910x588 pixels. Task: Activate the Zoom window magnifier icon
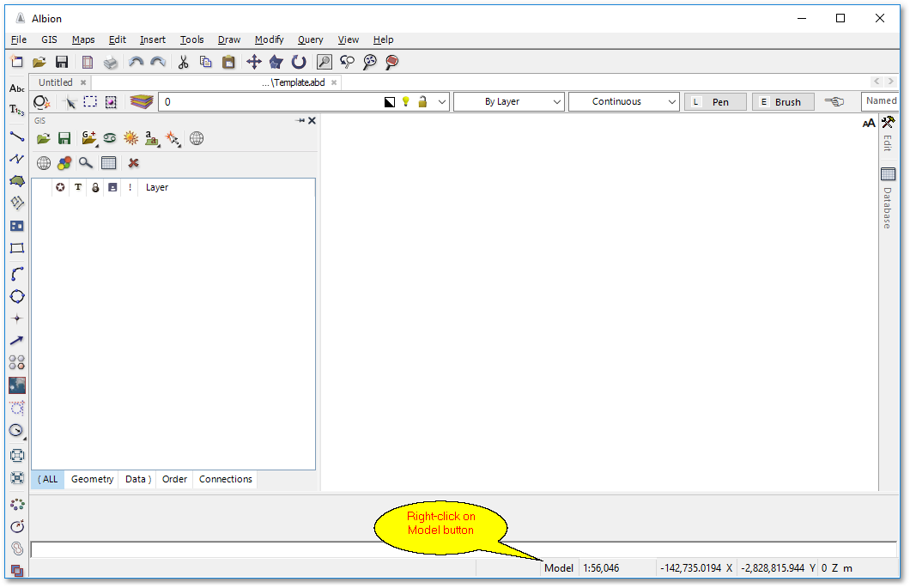(324, 62)
